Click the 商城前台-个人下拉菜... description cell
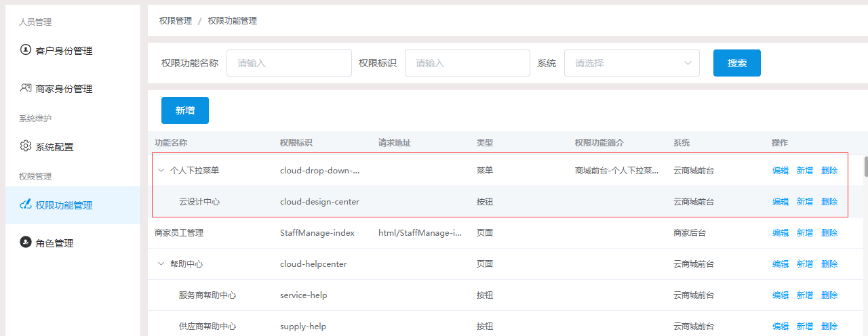The image size is (868, 336). (x=617, y=171)
